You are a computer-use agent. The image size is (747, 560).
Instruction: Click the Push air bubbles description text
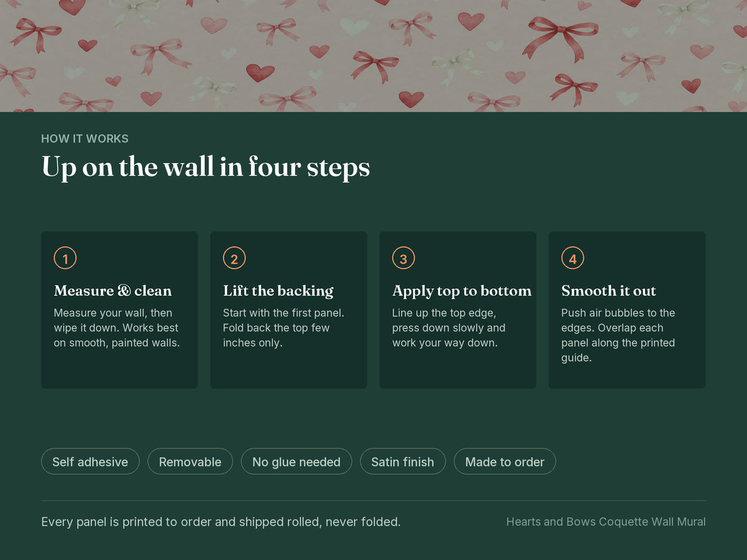618,335
